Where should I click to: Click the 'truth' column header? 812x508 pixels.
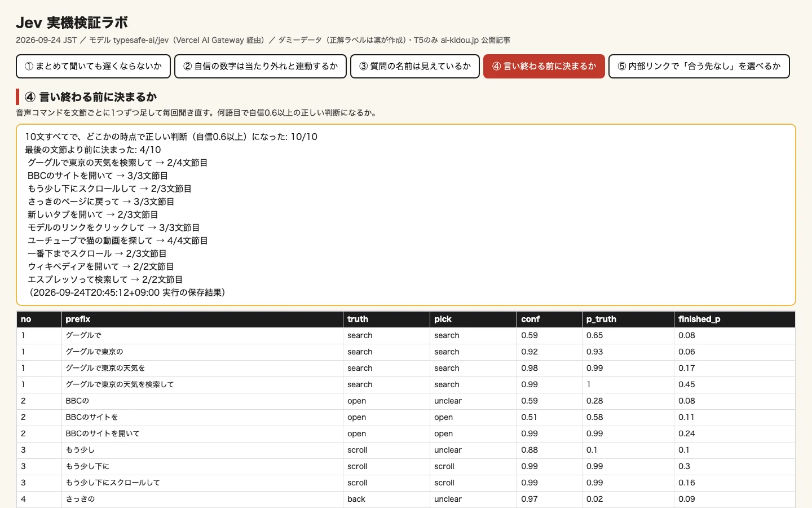(386, 319)
